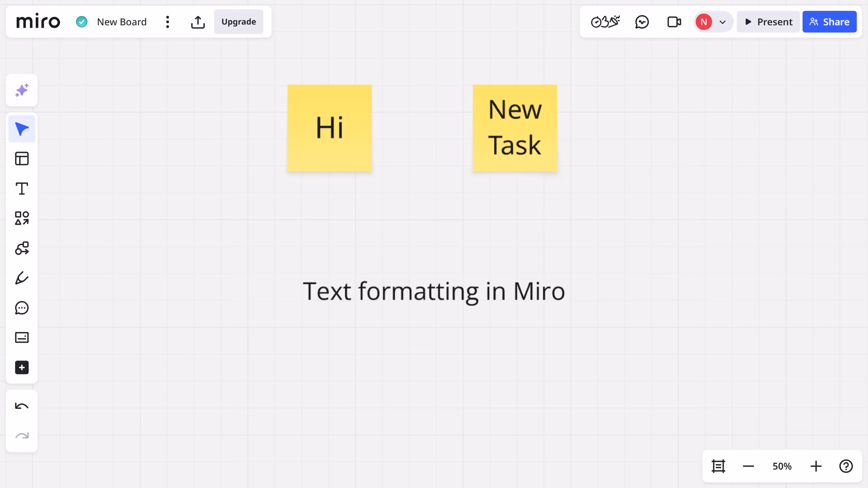Redo the last undone action
The height and width of the screenshot is (488, 868).
coord(22,436)
